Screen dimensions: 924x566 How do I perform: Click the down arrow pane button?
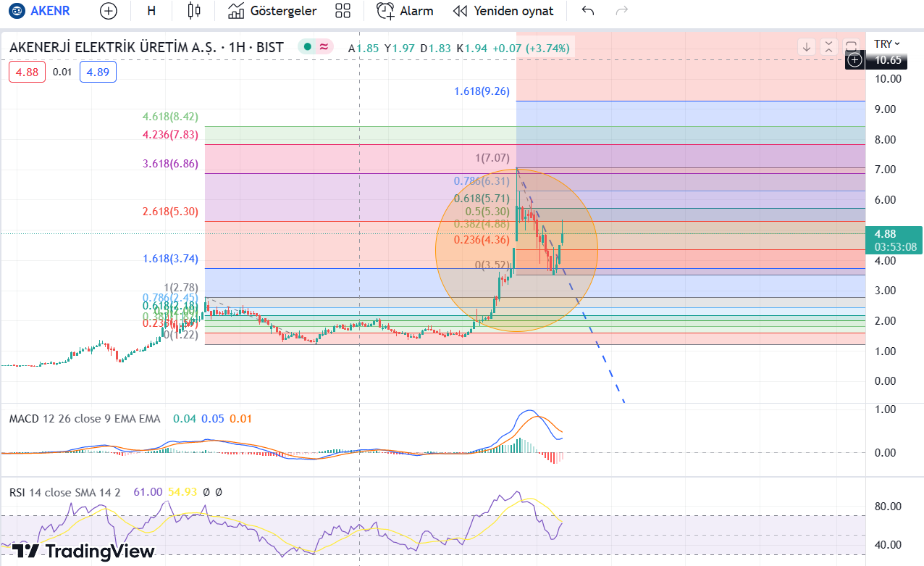pos(807,47)
